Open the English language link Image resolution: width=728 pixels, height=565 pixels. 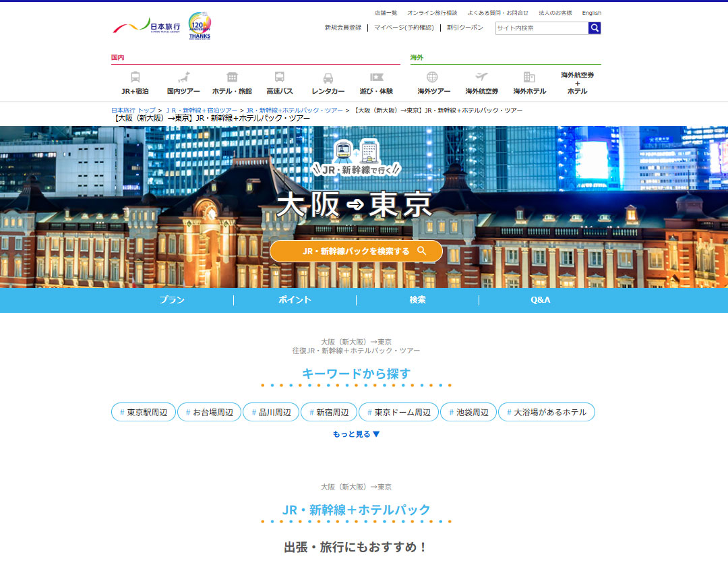click(x=591, y=12)
